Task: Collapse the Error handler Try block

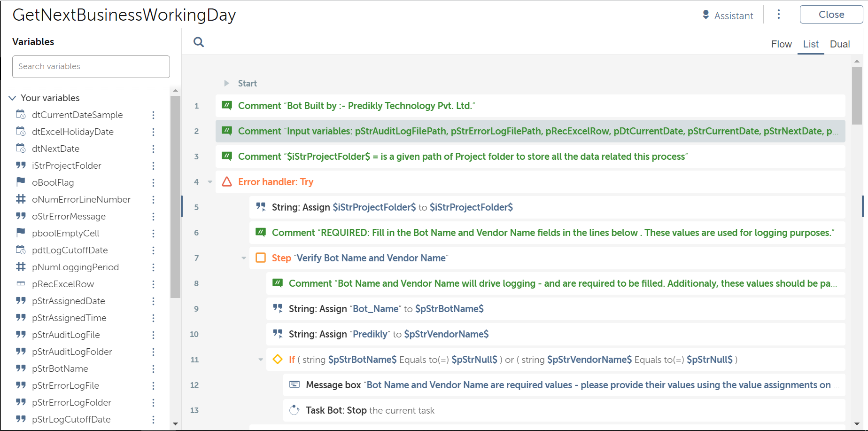Action: click(x=210, y=182)
